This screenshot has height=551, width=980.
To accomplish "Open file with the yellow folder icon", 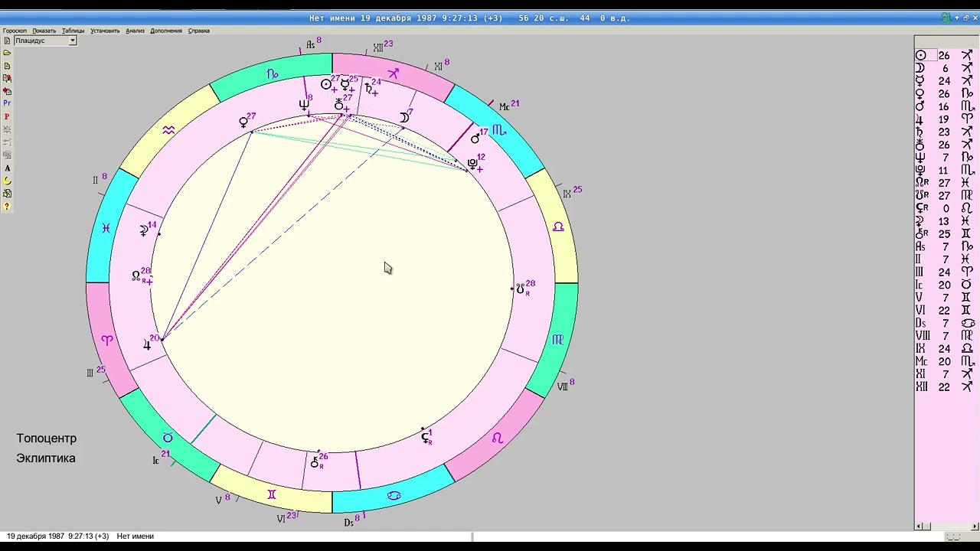I will [7, 53].
